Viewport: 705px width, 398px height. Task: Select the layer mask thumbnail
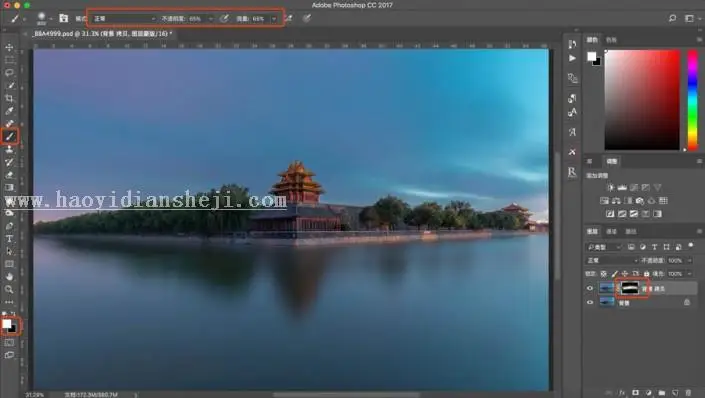click(x=629, y=288)
